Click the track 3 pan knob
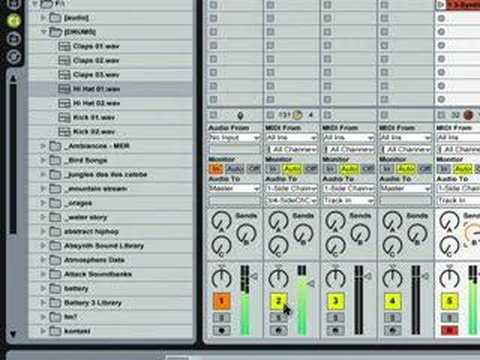480x360 pixels. click(x=335, y=278)
